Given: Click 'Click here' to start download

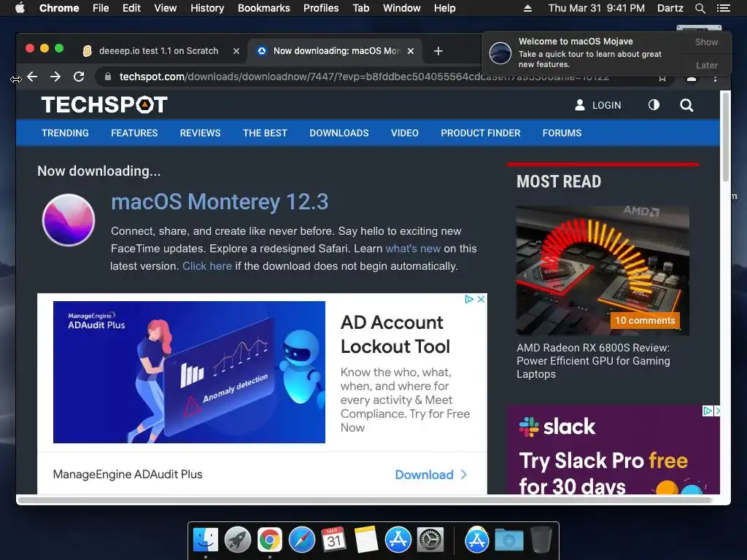Looking at the screenshot, I should coord(207,266).
